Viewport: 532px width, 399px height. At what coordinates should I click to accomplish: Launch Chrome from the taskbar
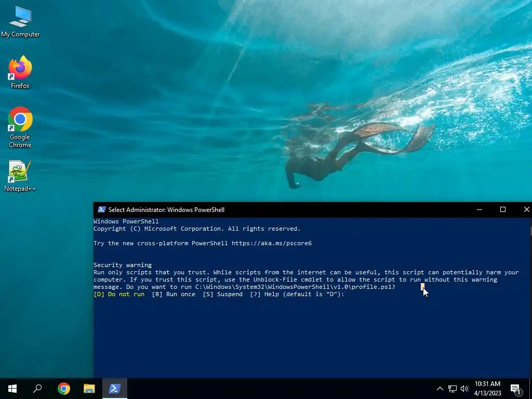click(64, 389)
